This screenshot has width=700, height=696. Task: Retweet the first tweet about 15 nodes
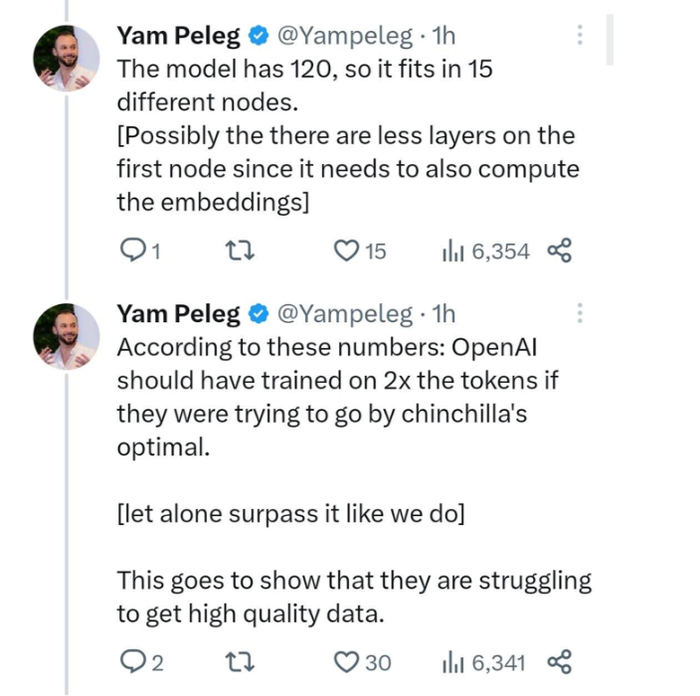(x=241, y=251)
